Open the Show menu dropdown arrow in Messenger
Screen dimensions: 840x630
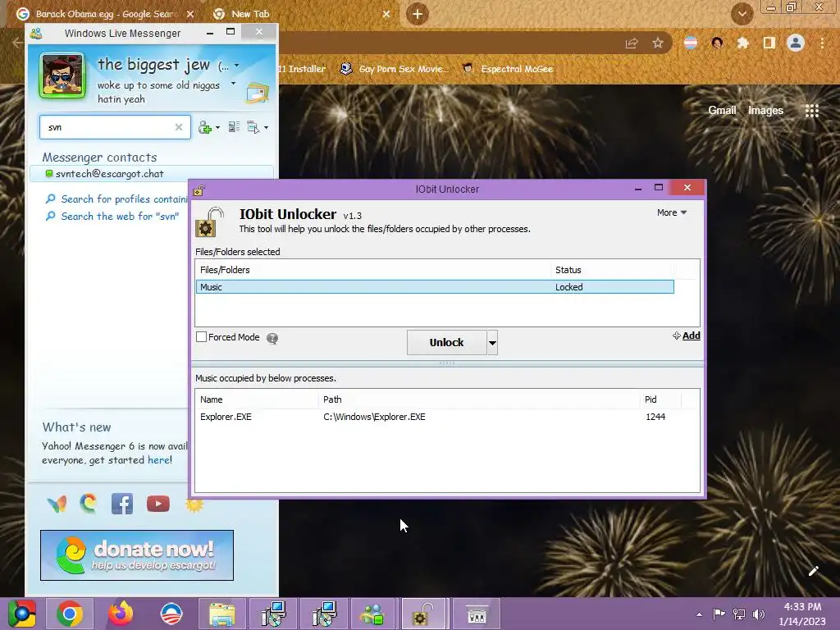[x=266, y=127]
